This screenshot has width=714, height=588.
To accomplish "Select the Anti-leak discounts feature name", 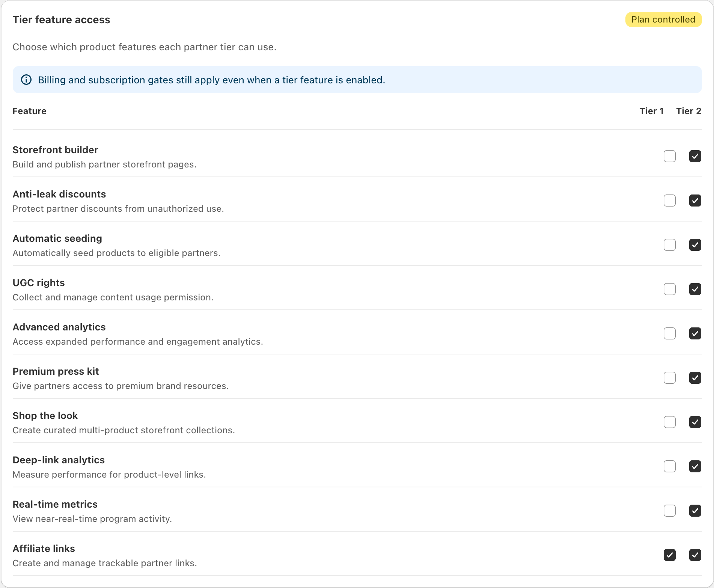I will [59, 194].
